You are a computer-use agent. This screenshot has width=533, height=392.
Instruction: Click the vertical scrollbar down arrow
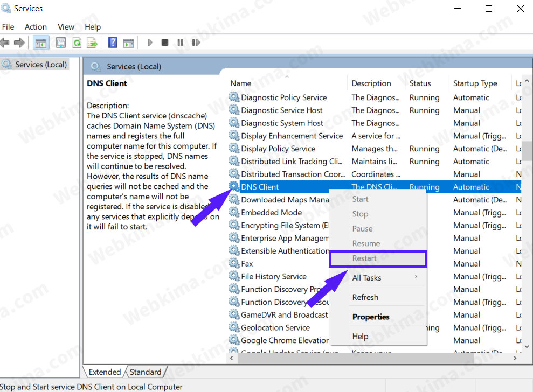pos(527,347)
